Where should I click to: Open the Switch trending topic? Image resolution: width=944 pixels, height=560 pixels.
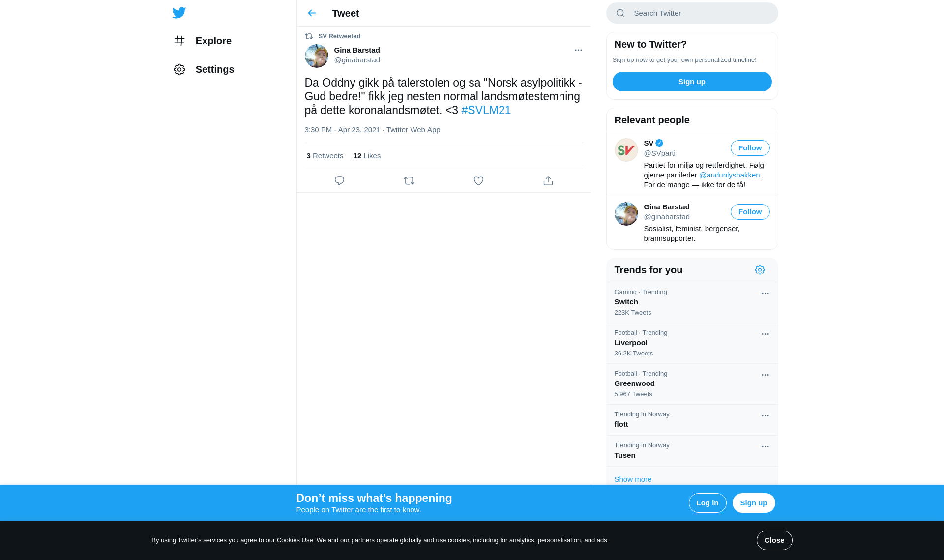click(692, 302)
